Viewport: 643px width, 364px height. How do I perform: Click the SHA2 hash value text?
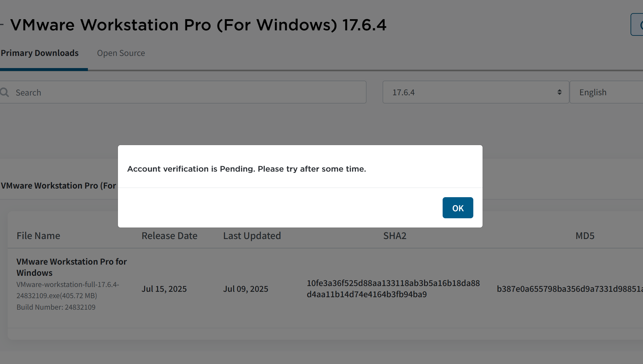[393, 289]
